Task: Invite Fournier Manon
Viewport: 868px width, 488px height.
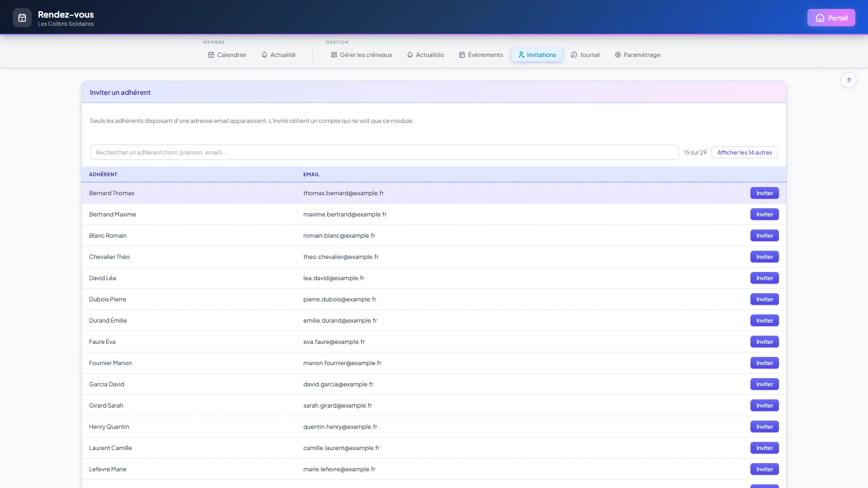Action: (764, 363)
